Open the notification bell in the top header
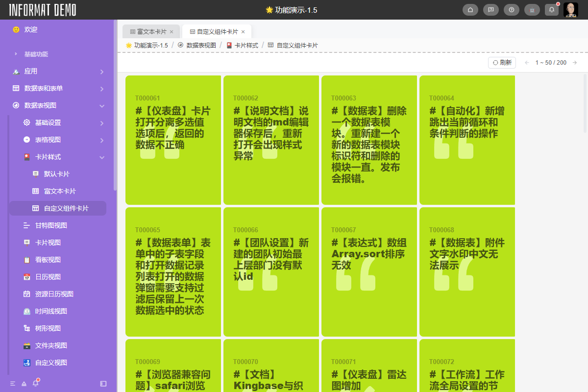The width and height of the screenshot is (588, 392). point(551,9)
